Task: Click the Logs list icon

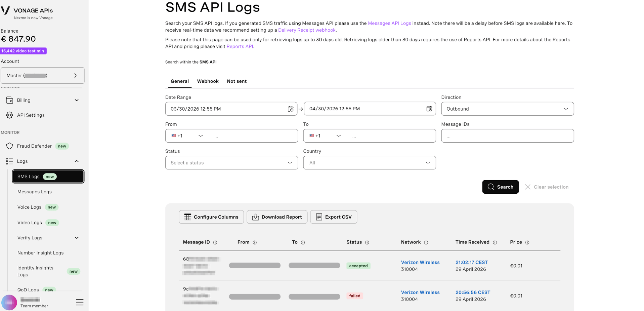Action: (9, 161)
